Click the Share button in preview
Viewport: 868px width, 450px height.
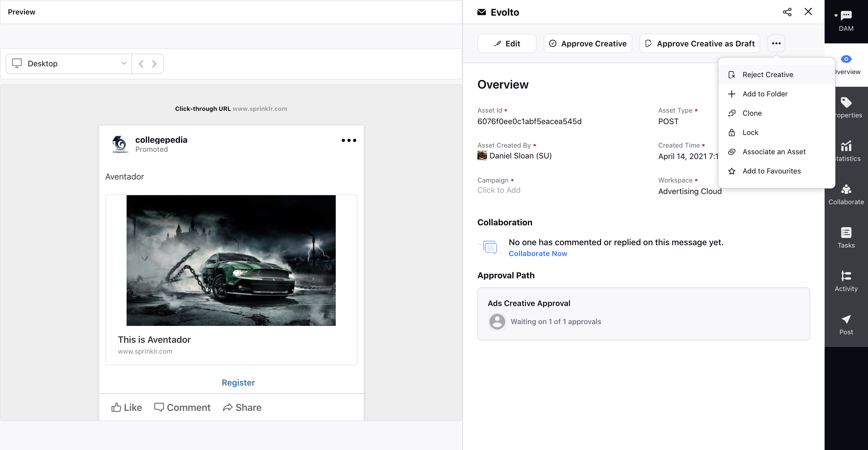click(x=242, y=408)
